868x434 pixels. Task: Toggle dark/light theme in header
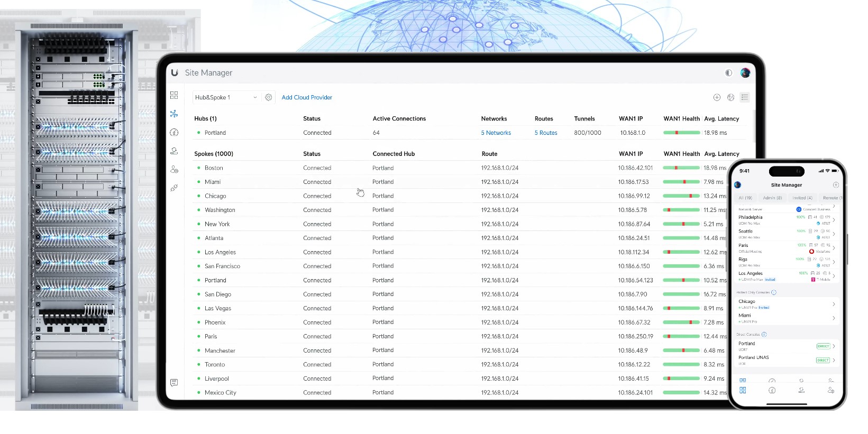coord(728,73)
